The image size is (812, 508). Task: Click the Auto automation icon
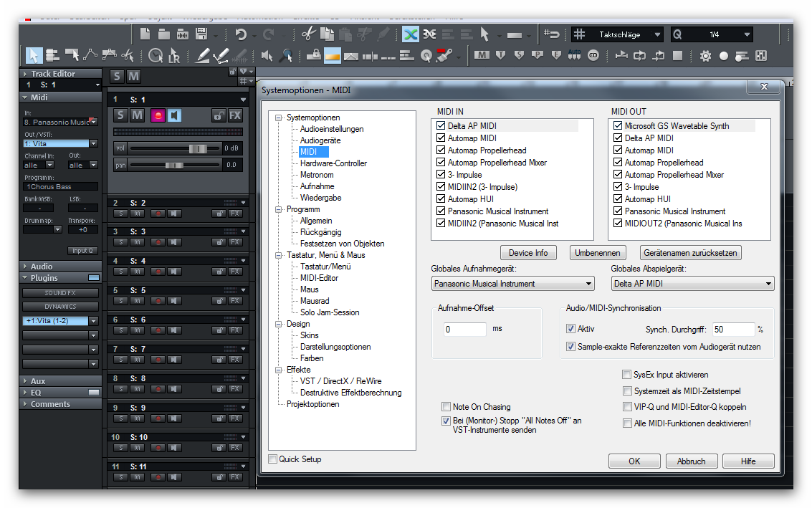574,54
